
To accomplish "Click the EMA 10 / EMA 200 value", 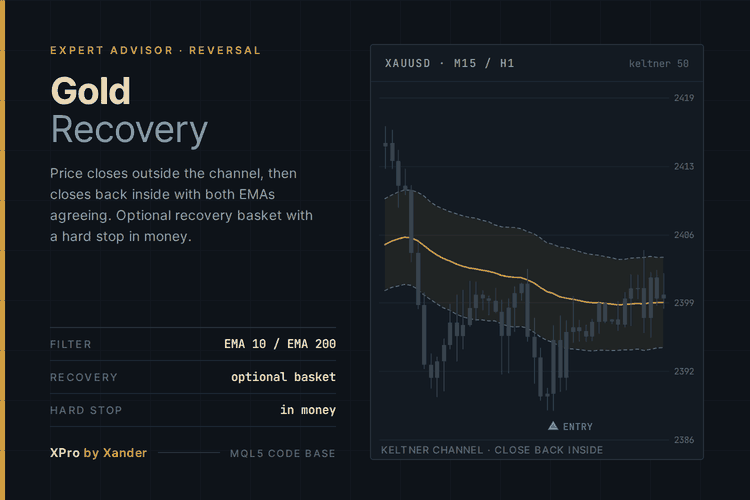I will 280,344.
